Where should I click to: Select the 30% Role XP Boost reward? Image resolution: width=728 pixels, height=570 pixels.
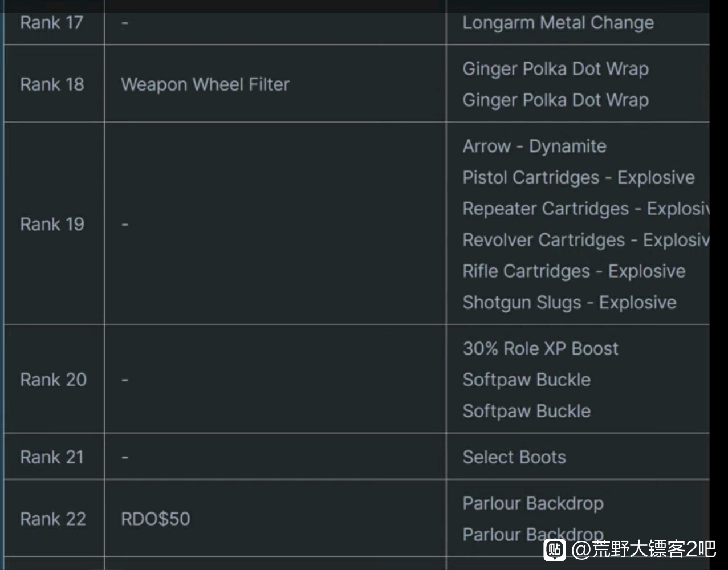540,348
